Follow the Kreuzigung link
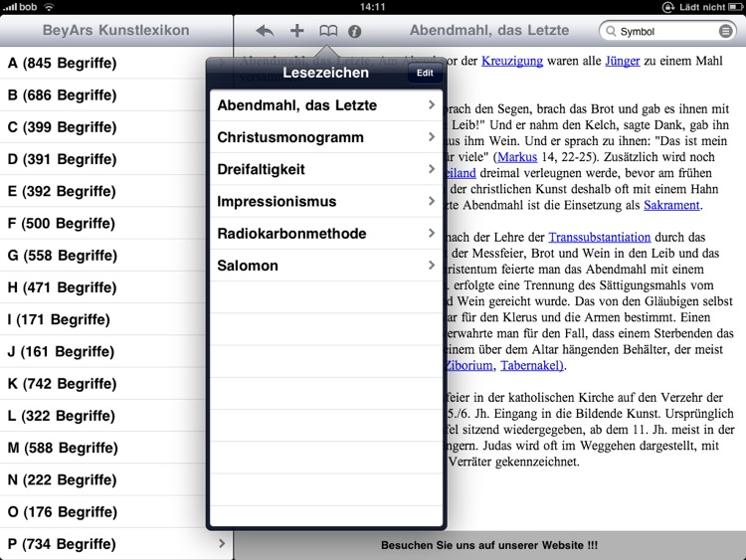Image resolution: width=746 pixels, height=560 pixels. (512, 61)
